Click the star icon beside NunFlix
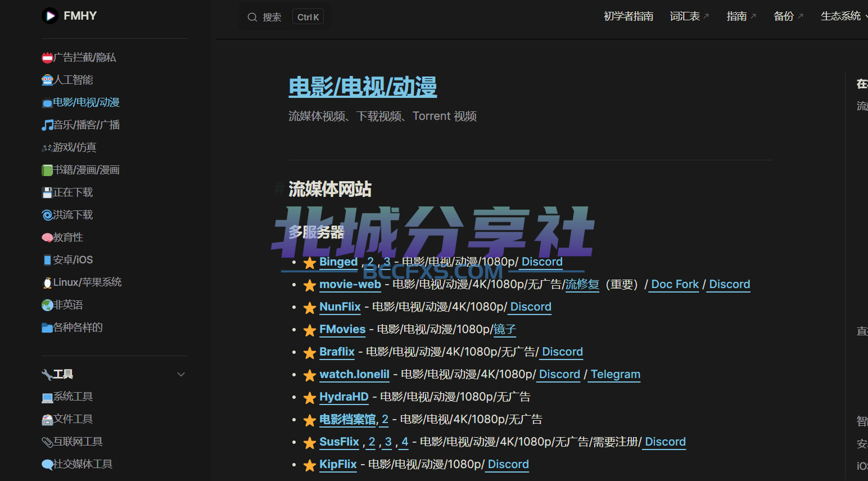The width and height of the screenshot is (868, 481). click(309, 308)
